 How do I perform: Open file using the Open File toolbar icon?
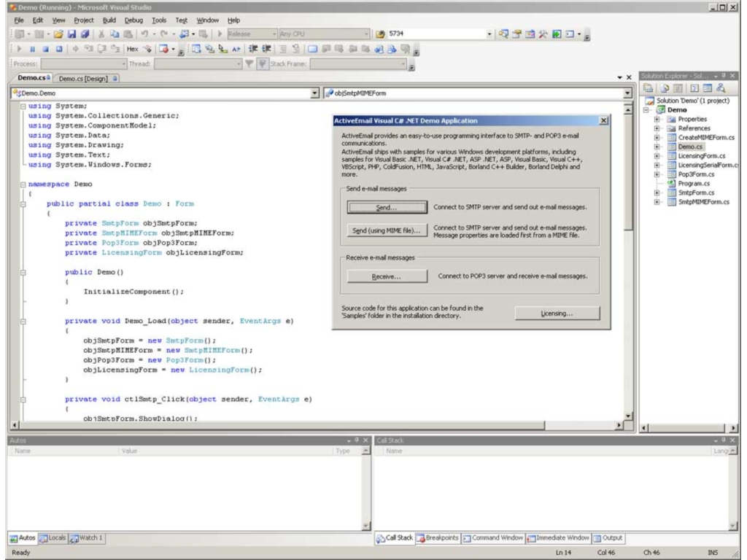(x=58, y=34)
